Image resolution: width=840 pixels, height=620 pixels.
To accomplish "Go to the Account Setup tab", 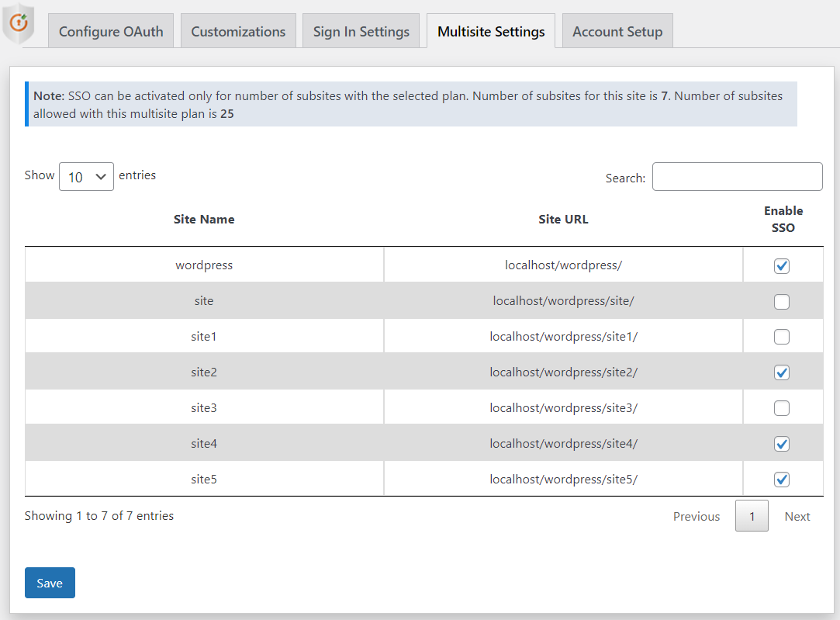I will pos(617,31).
